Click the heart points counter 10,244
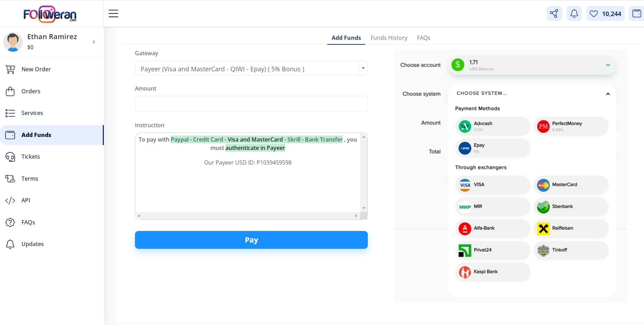This screenshot has height=325, width=644. click(605, 14)
